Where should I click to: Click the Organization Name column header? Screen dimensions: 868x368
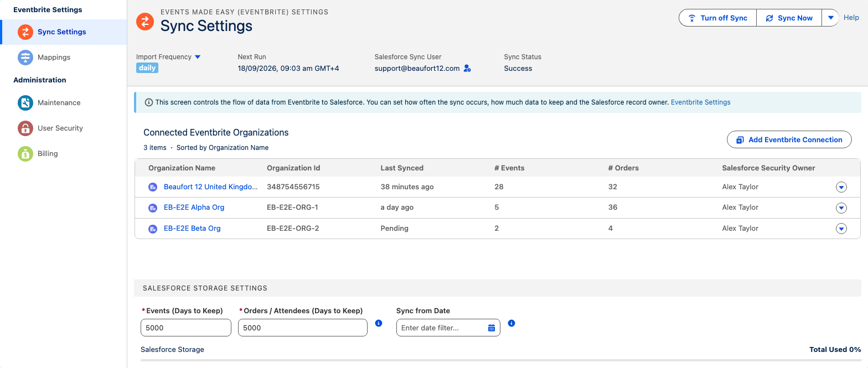182,168
